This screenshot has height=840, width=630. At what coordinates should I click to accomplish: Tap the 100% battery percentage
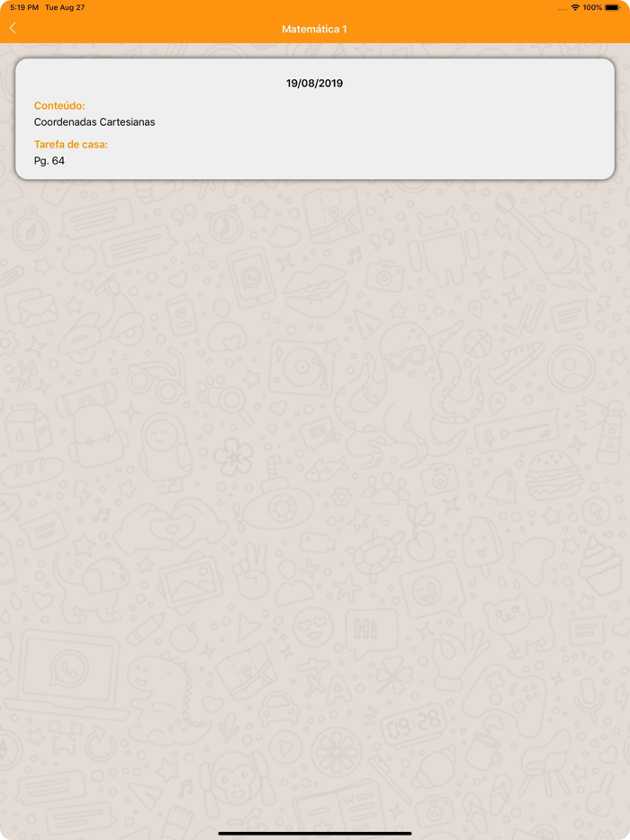(592, 7)
